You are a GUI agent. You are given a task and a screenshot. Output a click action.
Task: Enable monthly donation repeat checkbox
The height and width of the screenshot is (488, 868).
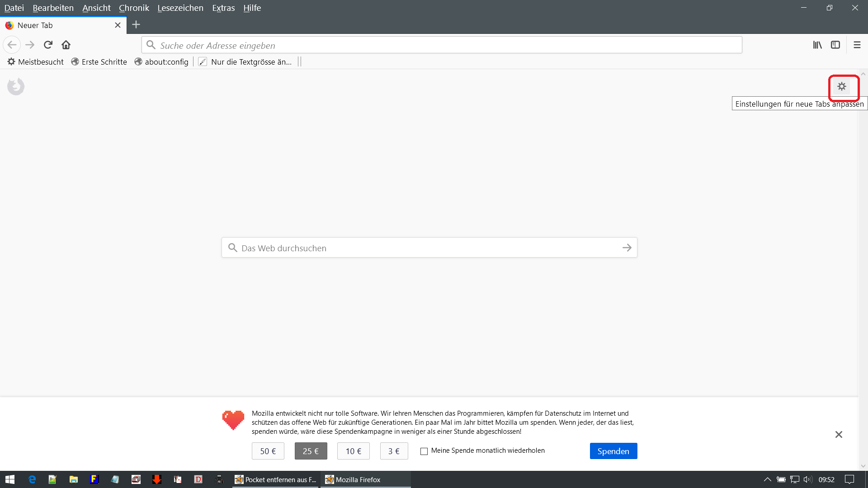[424, 451]
